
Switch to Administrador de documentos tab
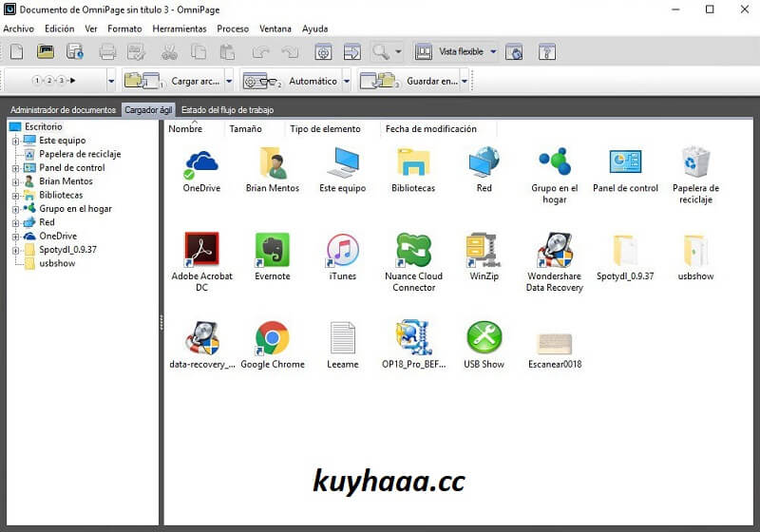[63, 110]
